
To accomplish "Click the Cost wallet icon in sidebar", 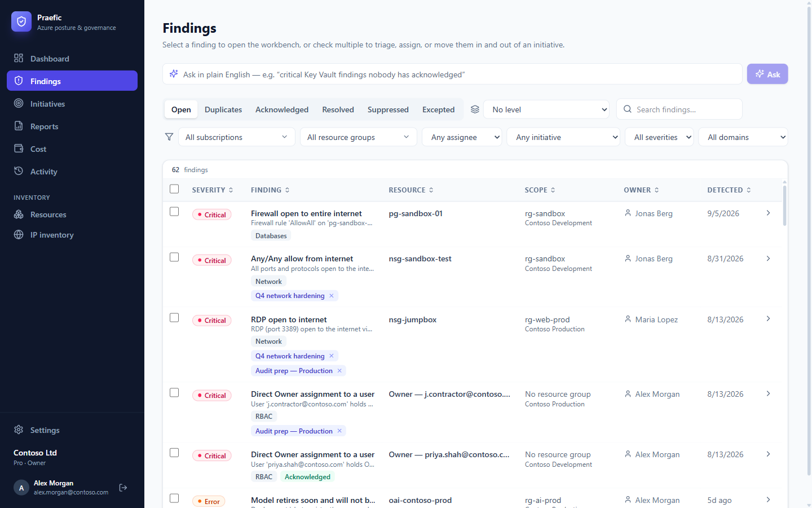I will pyautogui.click(x=19, y=149).
